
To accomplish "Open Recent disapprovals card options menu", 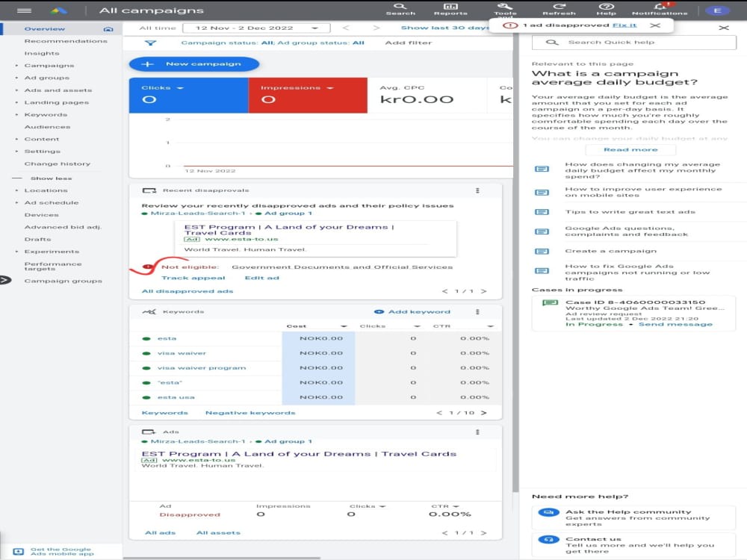I will (477, 190).
